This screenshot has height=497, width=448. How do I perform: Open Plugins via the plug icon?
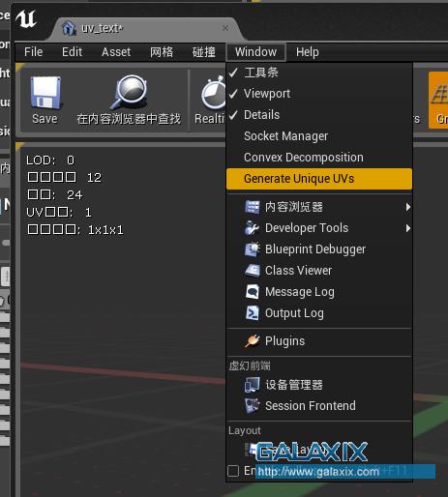(x=253, y=341)
